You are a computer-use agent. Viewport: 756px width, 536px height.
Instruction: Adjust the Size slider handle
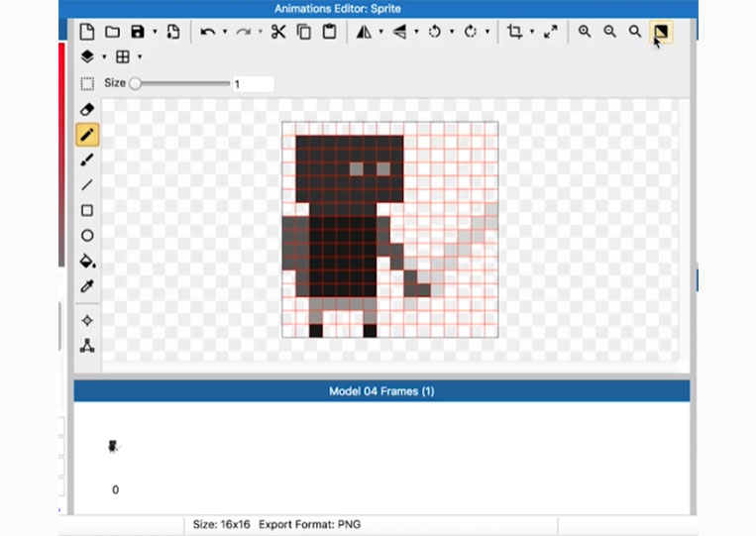tap(136, 83)
